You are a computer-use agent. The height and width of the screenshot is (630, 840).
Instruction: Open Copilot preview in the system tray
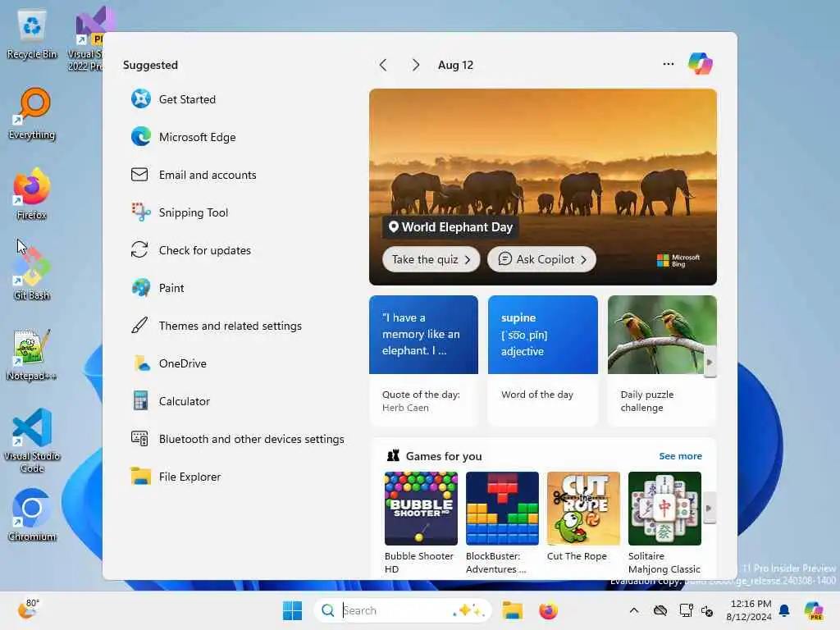coord(814,610)
